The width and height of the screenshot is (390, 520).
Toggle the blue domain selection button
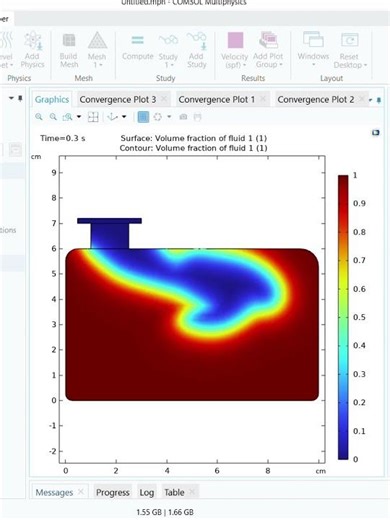coord(143,117)
